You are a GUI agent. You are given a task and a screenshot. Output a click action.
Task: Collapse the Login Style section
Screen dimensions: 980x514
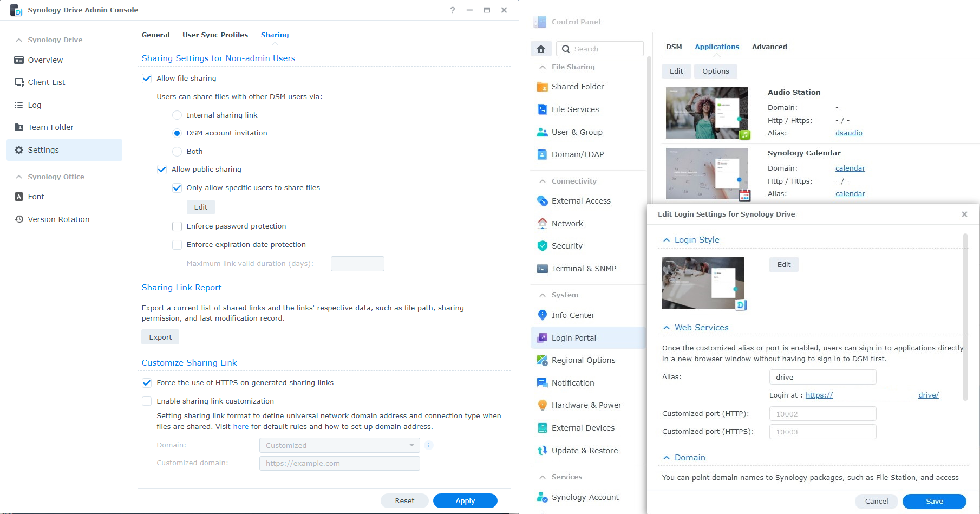[667, 240]
